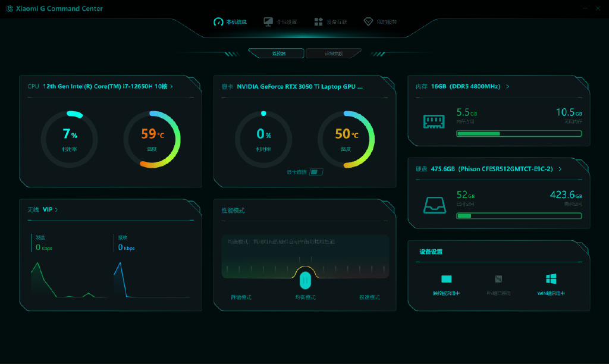This screenshot has height=364, width=609.
Task: Select 静谧模式 quiet performance mode
Action: (241, 297)
